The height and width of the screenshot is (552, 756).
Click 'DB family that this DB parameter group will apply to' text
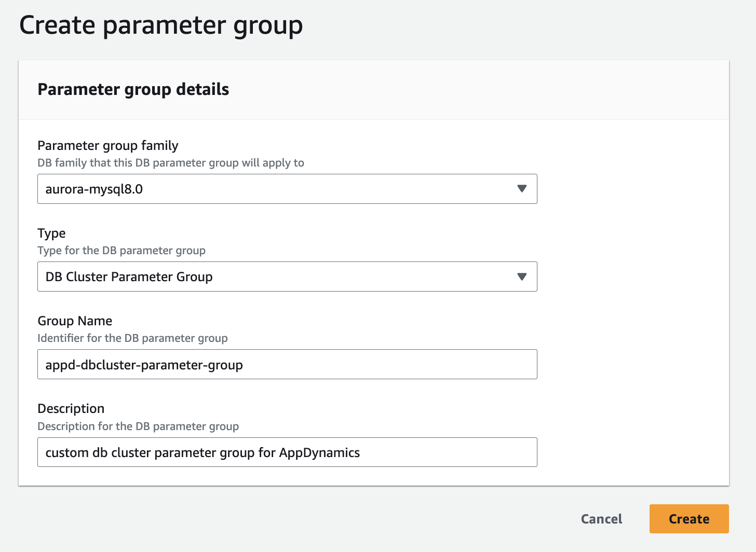pos(171,163)
